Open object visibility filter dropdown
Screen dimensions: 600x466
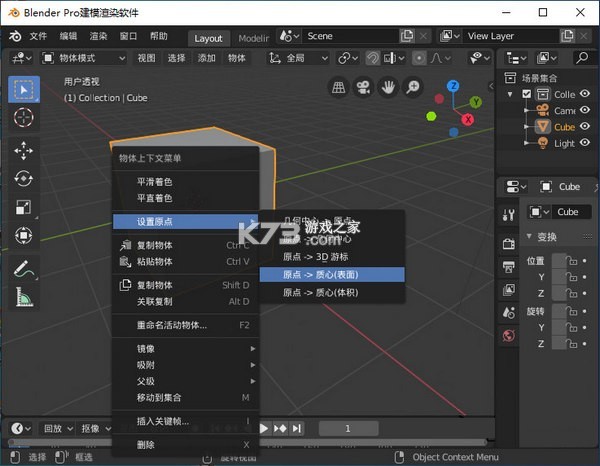[x=479, y=58]
